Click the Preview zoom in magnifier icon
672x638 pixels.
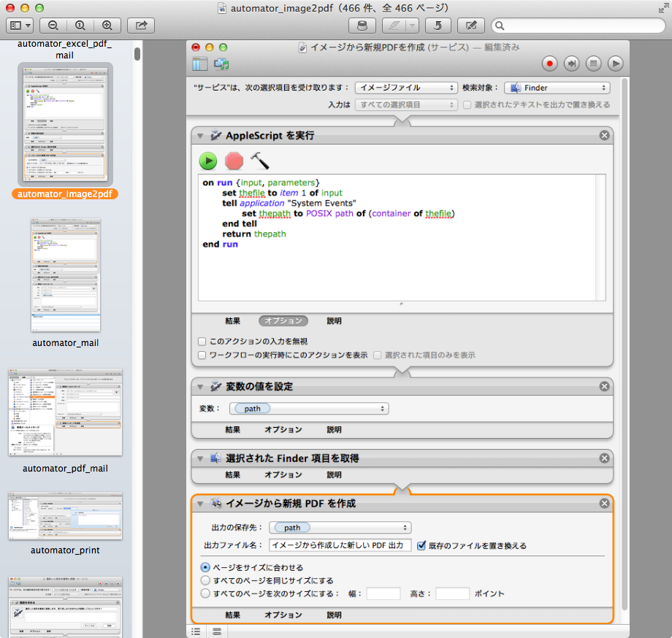(x=107, y=26)
